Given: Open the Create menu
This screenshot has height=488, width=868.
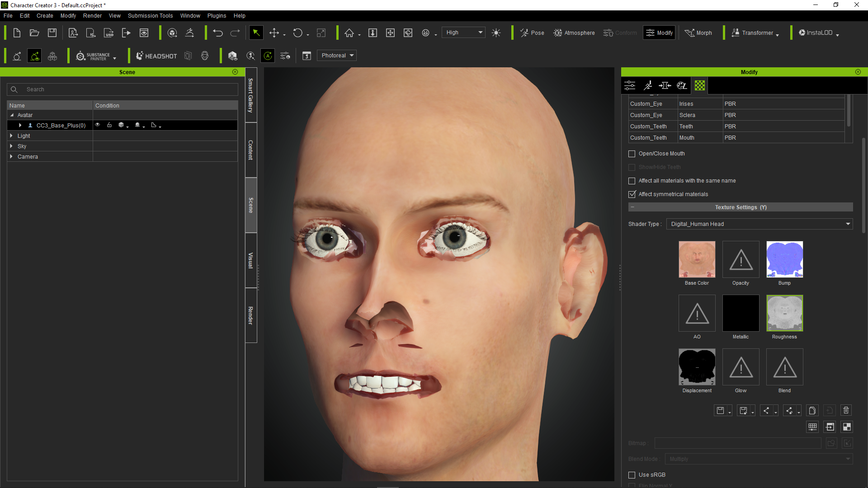Looking at the screenshot, I should point(45,15).
